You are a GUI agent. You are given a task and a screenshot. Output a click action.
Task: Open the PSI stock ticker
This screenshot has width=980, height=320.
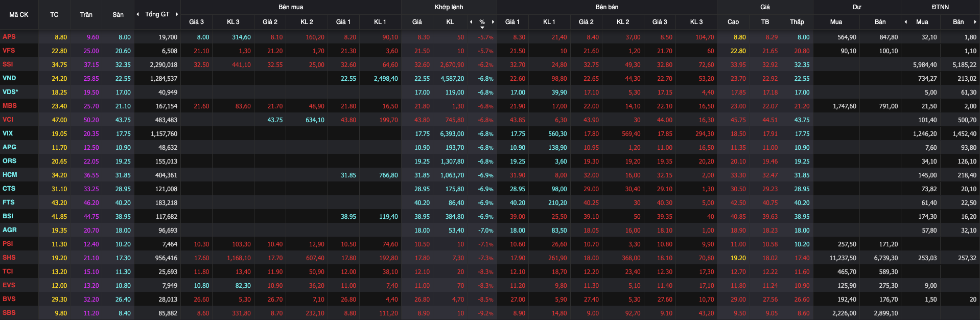pyautogui.click(x=8, y=244)
